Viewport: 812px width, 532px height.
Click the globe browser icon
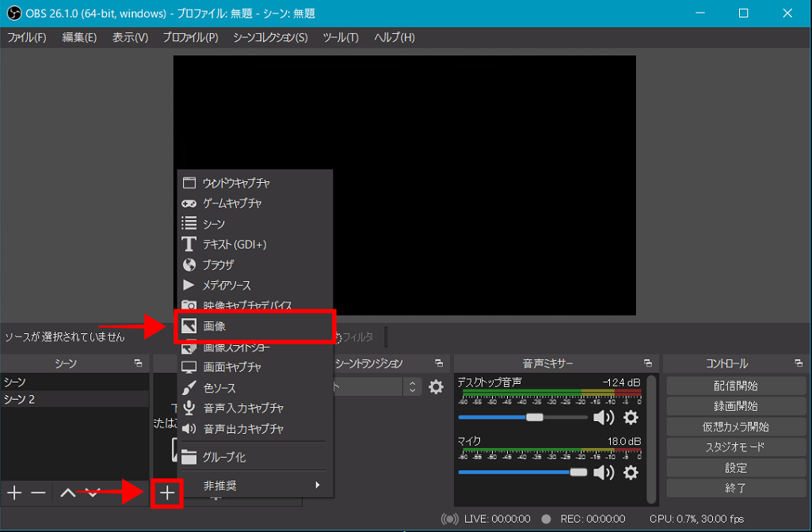click(x=189, y=265)
